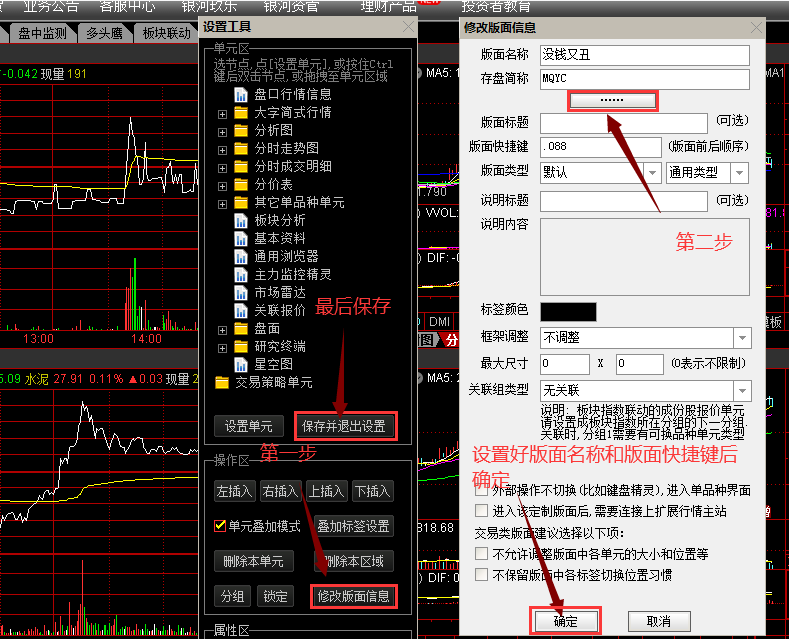Select the 市场雷达 unit icon

click(241, 293)
